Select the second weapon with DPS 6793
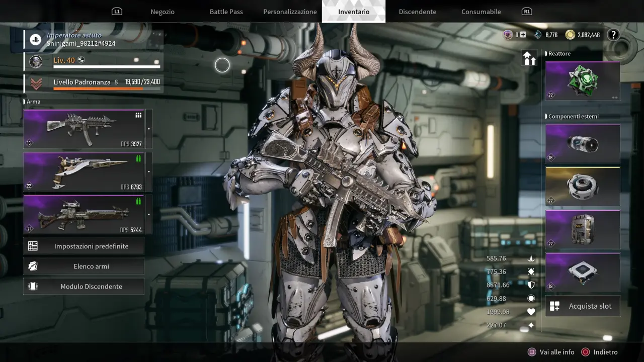The image size is (644, 362). click(84, 171)
